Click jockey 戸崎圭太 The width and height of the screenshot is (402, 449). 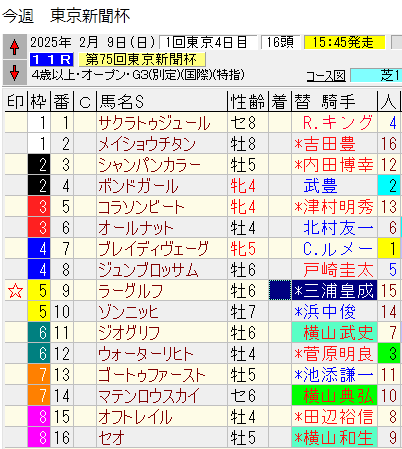[x=338, y=270]
